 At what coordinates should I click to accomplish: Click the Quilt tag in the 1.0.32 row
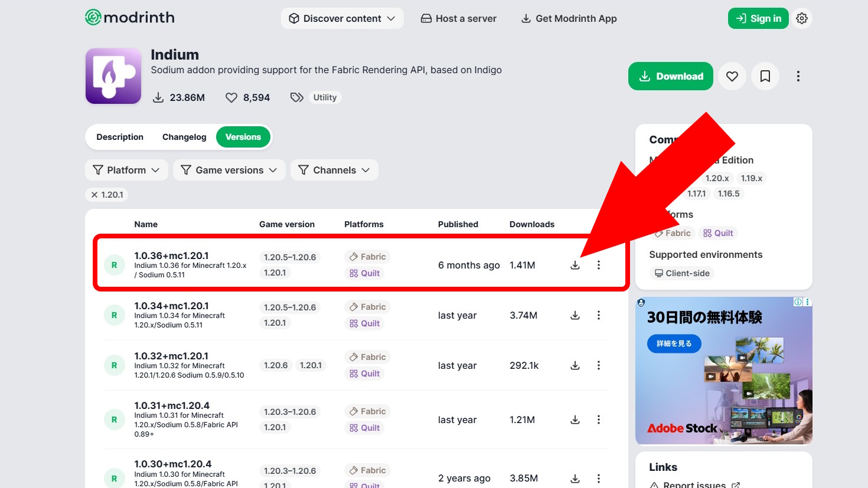(x=364, y=374)
